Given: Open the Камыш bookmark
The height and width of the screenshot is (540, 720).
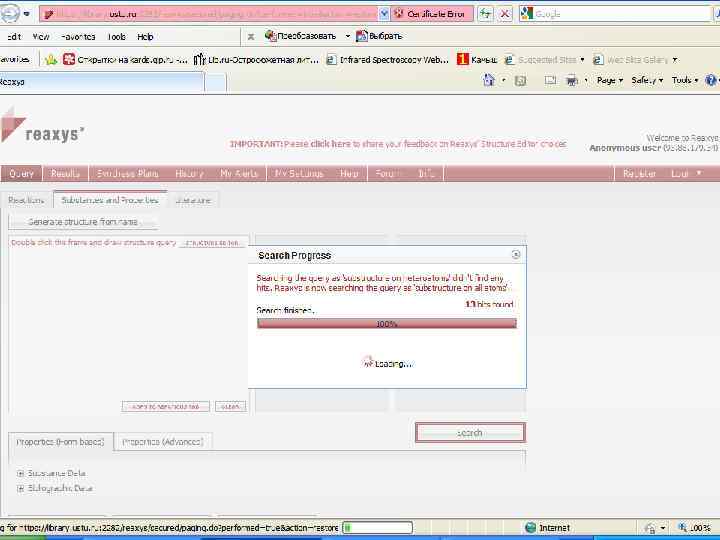Looking at the screenshot, I should click(x=477, y=59).
